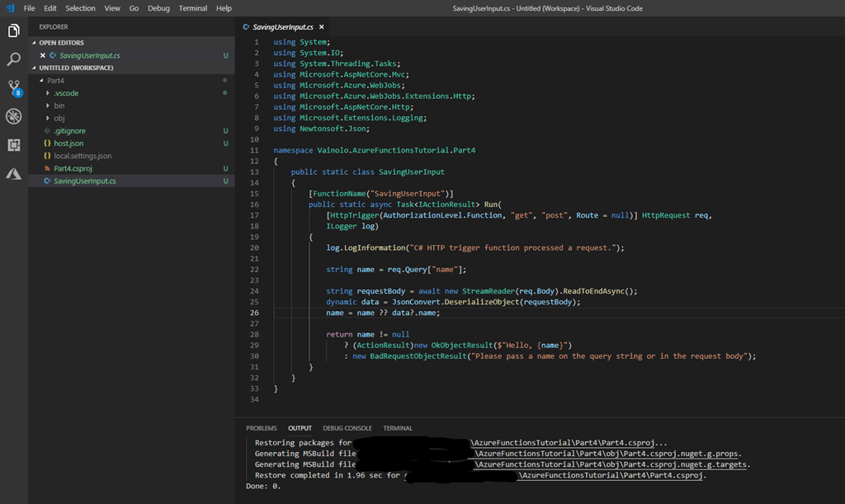Viewport: 845px width, 504px height.
Task: Open local.settings.json from the file tree
Action: tap(83, 156)
